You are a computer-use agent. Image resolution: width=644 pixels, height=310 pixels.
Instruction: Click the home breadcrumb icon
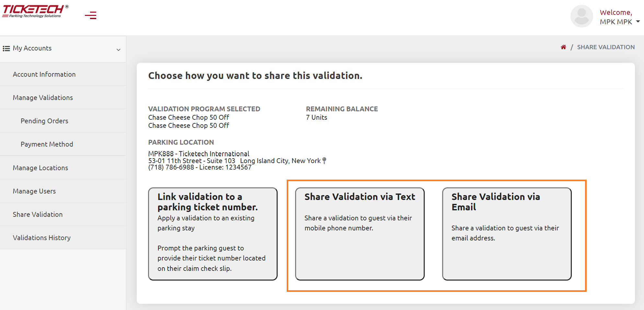point(563,47)
